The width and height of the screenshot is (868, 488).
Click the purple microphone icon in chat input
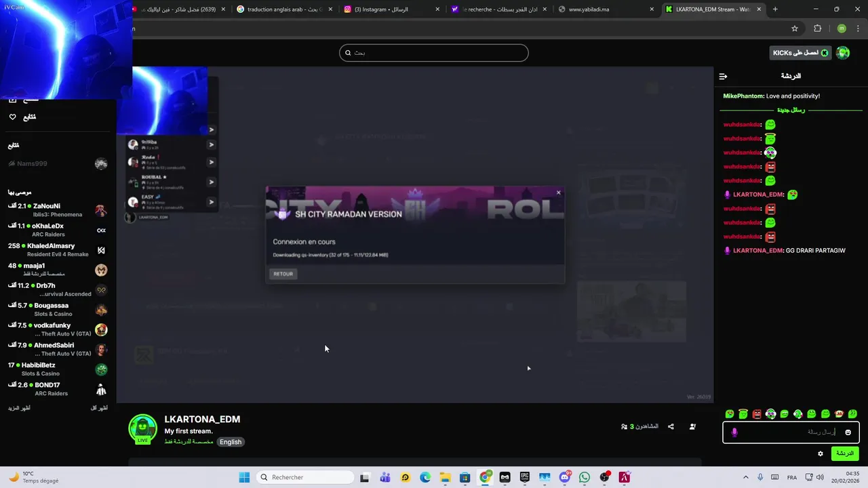[x=734, y=432]
